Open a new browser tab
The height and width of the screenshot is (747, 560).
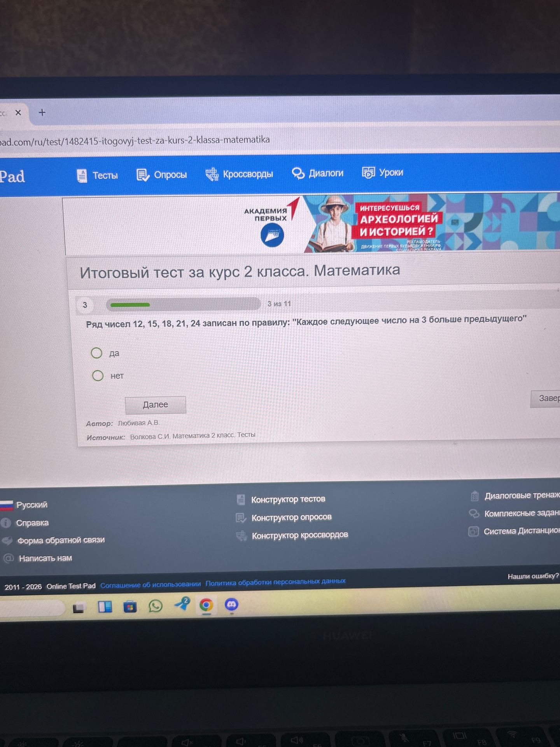point(42,112)
